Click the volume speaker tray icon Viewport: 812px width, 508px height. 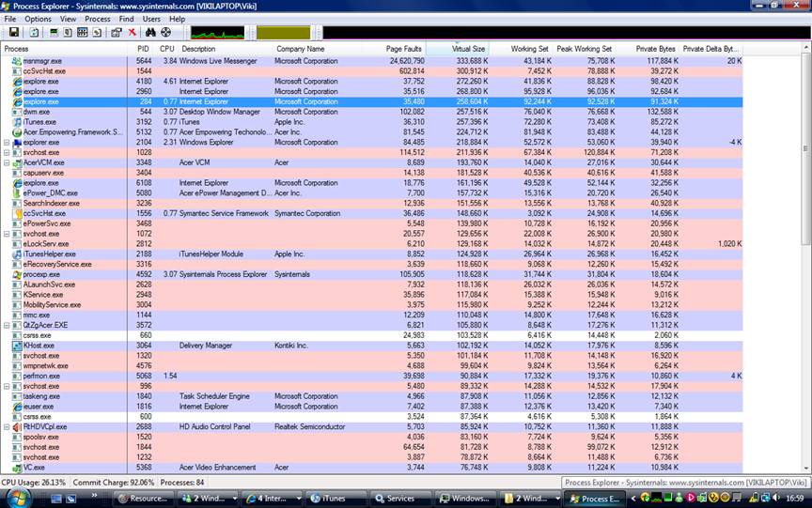tap(775, 499)
